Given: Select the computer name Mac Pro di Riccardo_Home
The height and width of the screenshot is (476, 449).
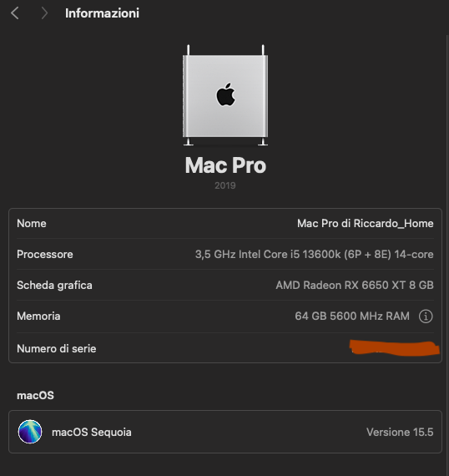Looking at the screenshot, I should [365, 224].
